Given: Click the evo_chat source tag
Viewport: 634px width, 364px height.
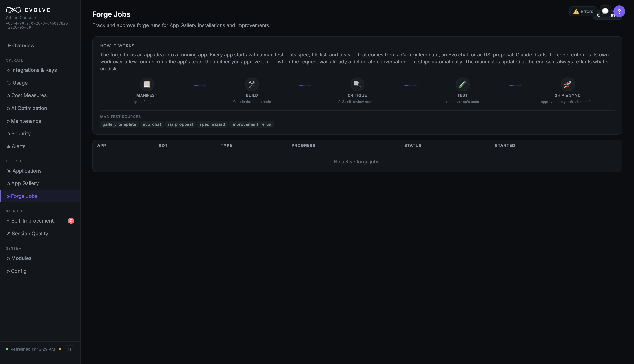Looking at the screenshot, I should pyautogui.click(x=152, y=124).
